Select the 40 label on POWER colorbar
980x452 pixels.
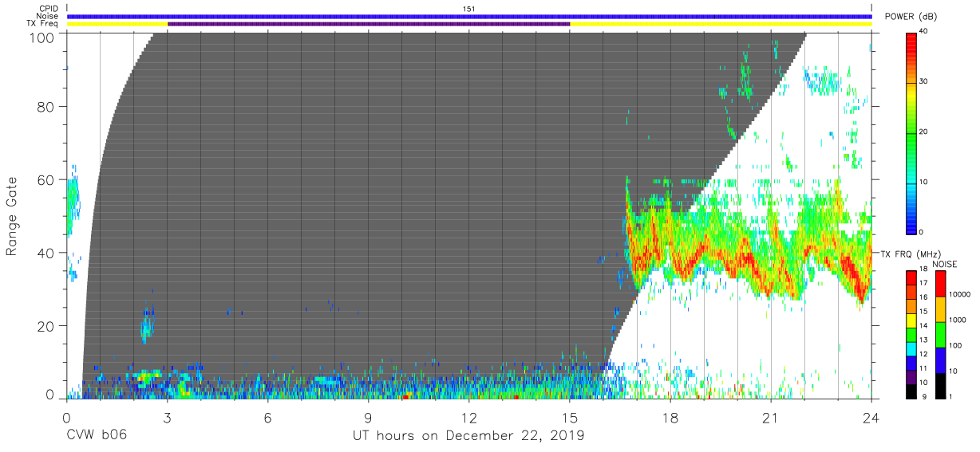923,32
